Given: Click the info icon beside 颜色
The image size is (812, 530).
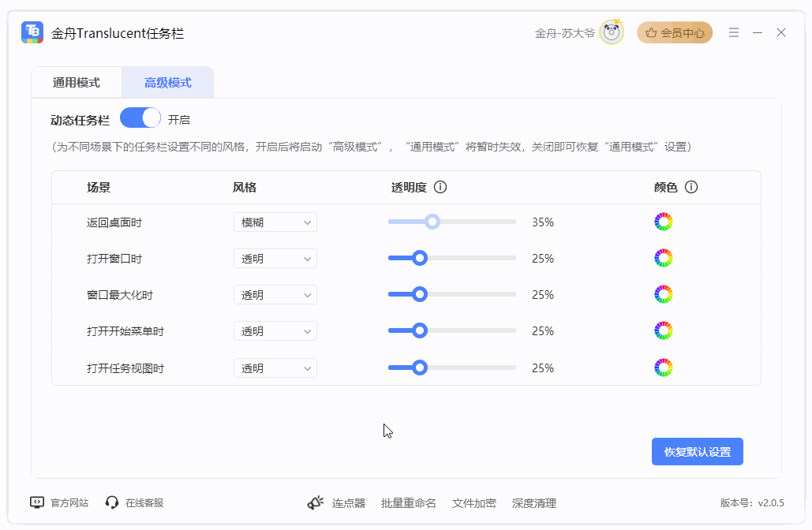Looking at the screenshot, I should [x=691, y=188].
